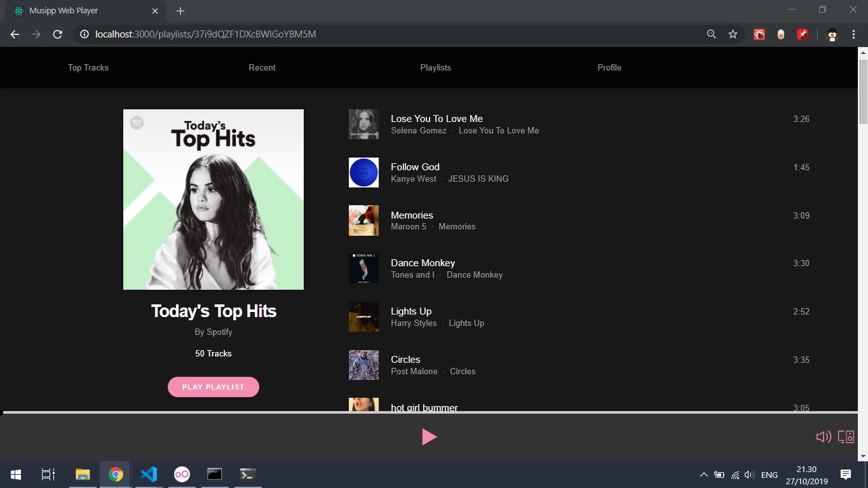Click the Memories track title
868x488 pixels.
[x=412, y=215]
